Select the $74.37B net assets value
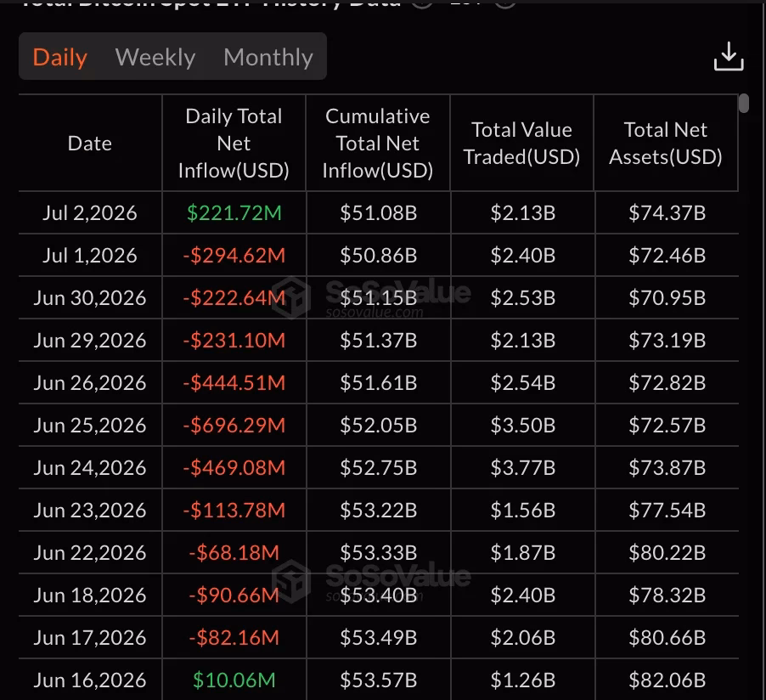 pyautogui.click(x=667, y=212)
